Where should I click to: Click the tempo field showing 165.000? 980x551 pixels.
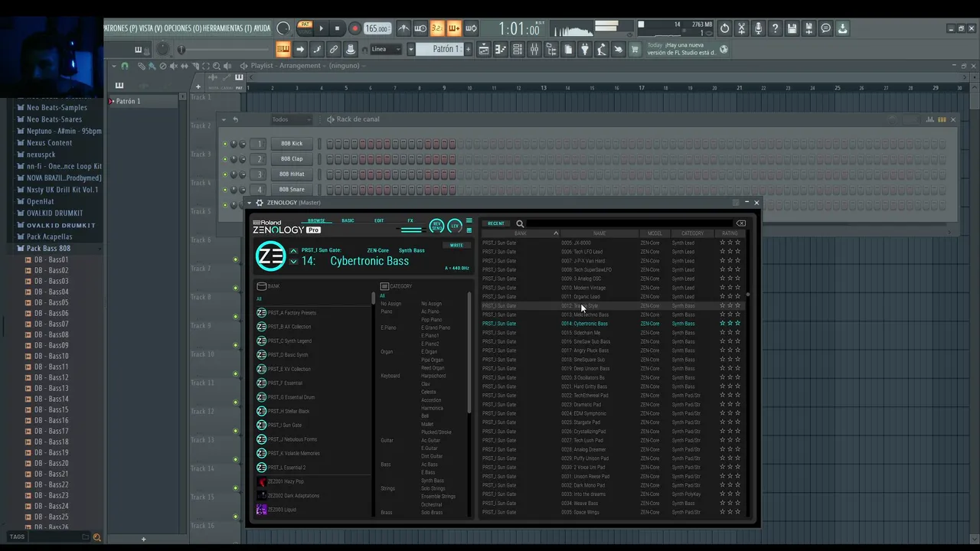(x=377, y=28)
